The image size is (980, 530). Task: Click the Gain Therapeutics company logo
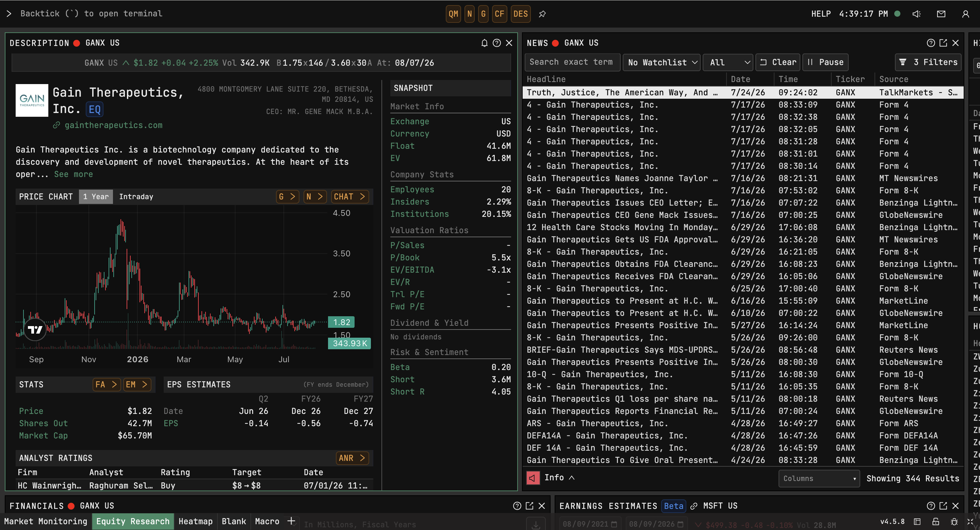tap(32, 100)
